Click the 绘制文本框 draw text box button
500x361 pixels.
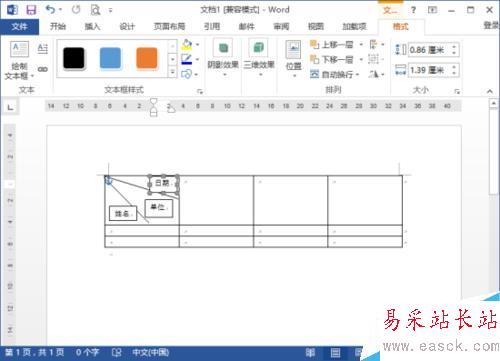19,60
